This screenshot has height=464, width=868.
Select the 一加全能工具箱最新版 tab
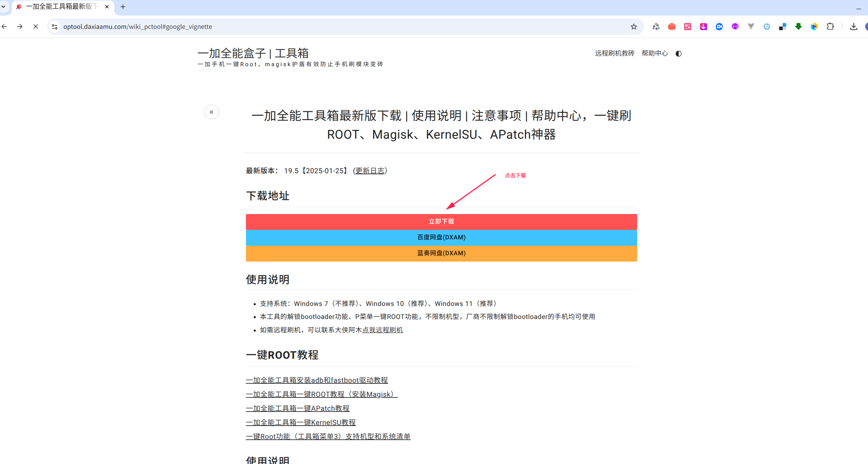point(63,7)
